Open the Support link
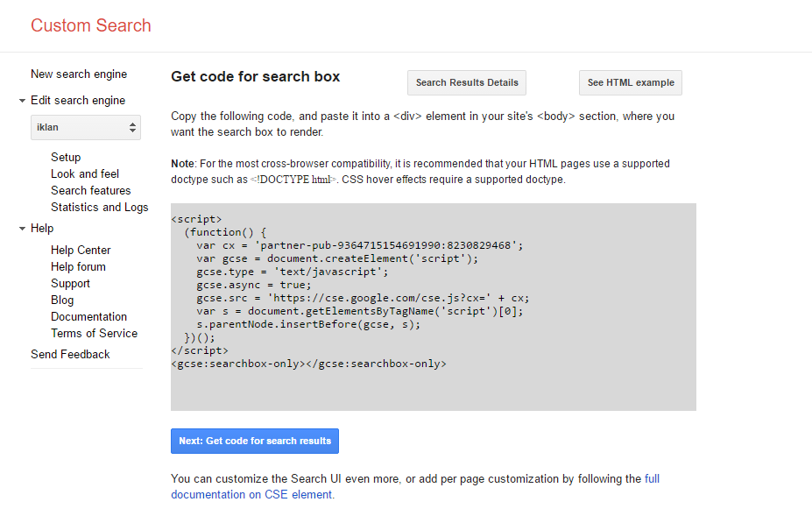The width and height of the screenshot is (812, 516). tap(70, 283)
